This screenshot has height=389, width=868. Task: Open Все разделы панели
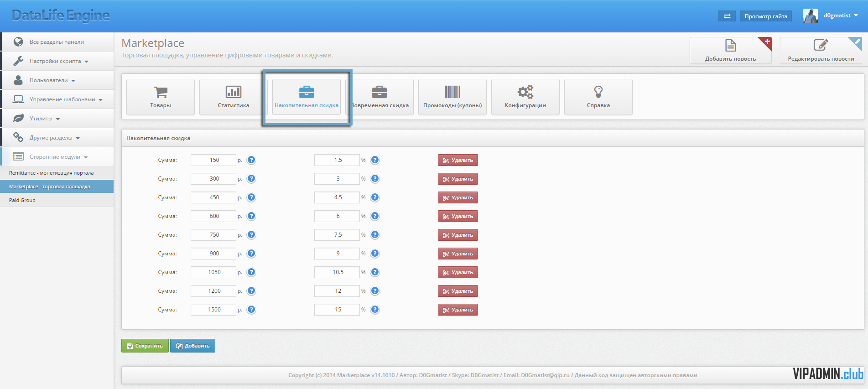pyautogui.click(x=57, y=42)
